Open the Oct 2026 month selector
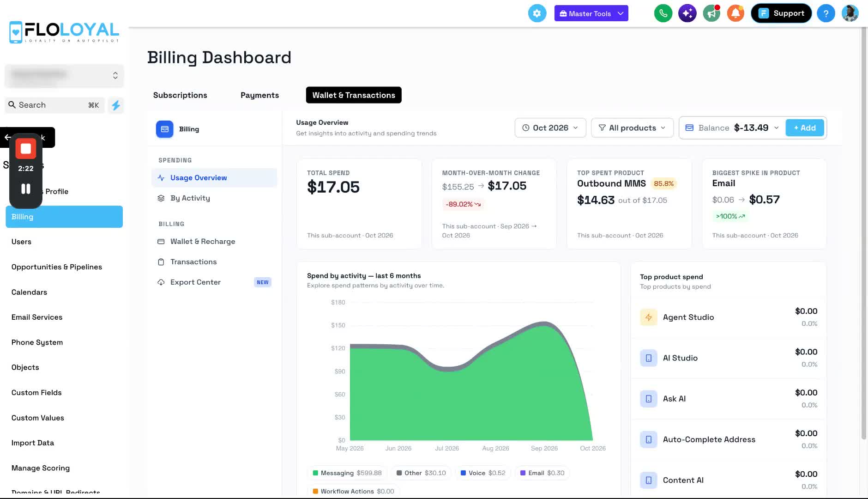Viewport: 868px width, 499px height. (x=550, y=128)
